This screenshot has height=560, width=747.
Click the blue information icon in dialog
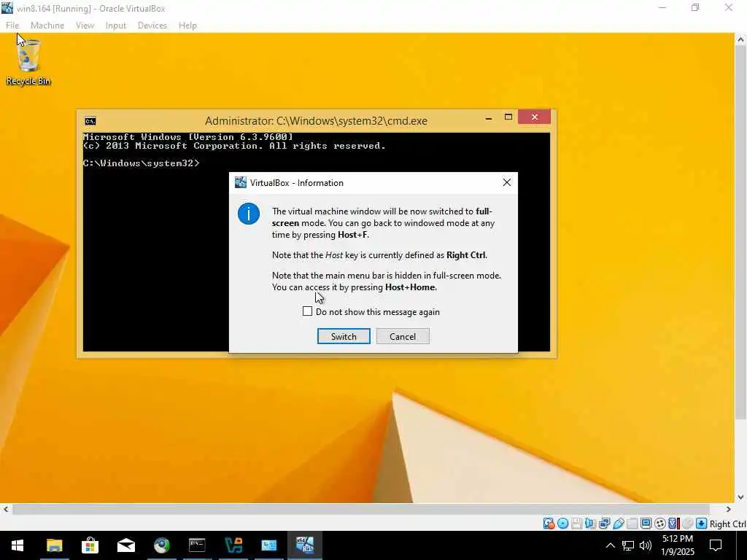click(249, 214)
